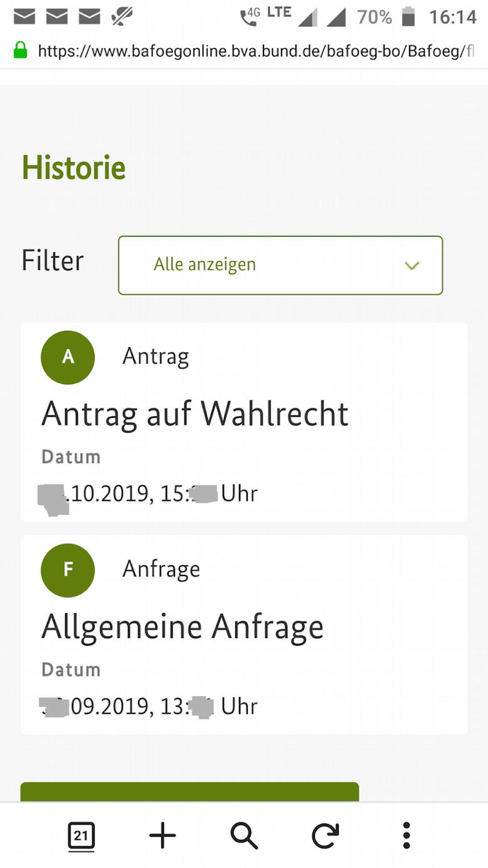Tap the first mail notification icon
The height and width of the screenshot is (868, 488).
[24, 17]
